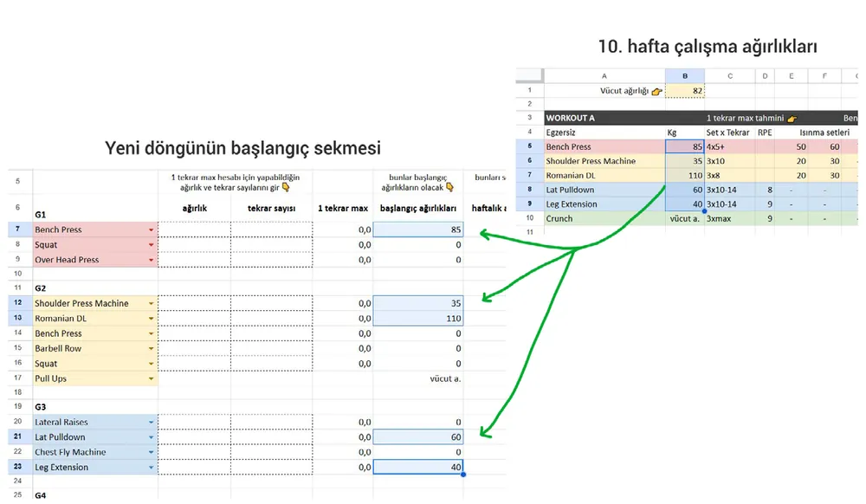Select Lat Pulldown Kg cell 60 in Workout A
The image size is (866, 504).
(x=685, y=190)
